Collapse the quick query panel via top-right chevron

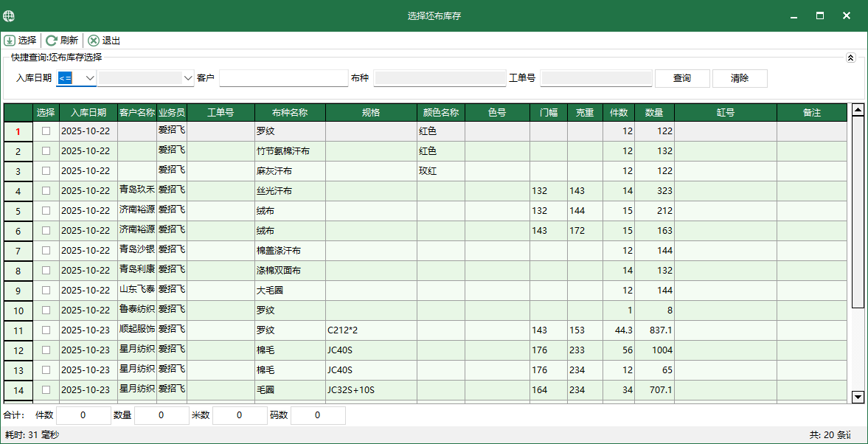click(850, 58)
